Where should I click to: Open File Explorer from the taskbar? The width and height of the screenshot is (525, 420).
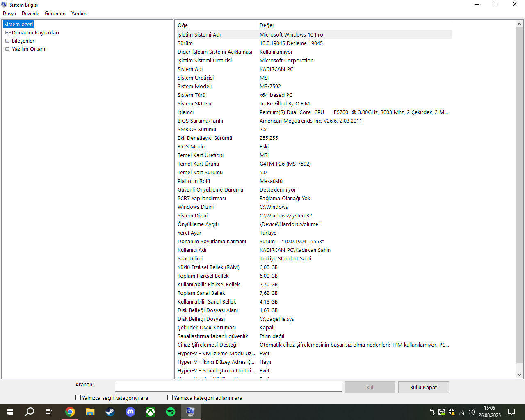coord(90,412)
